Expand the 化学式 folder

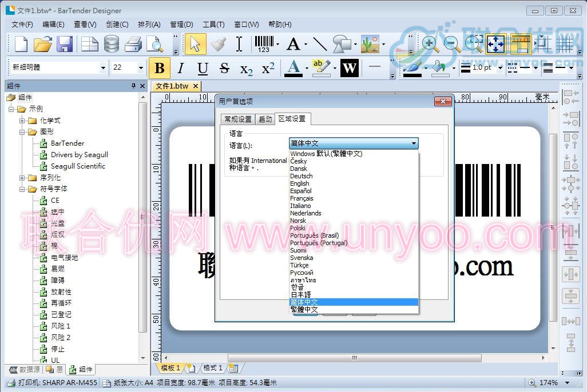point(22,121)
